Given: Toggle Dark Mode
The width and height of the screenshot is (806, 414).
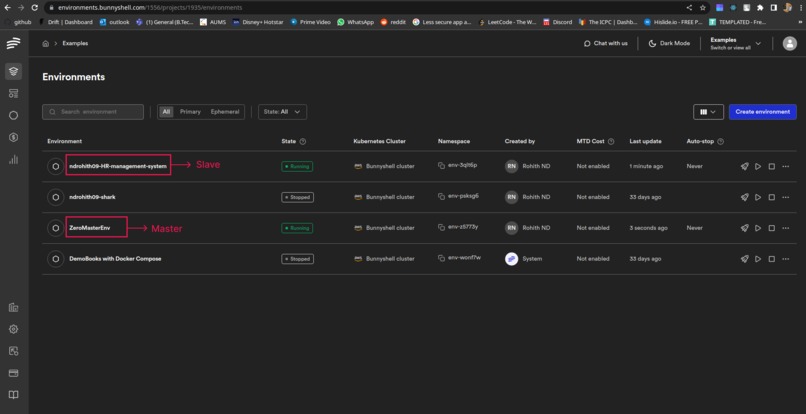Looking at the screenshot, I should click(669, 44).
